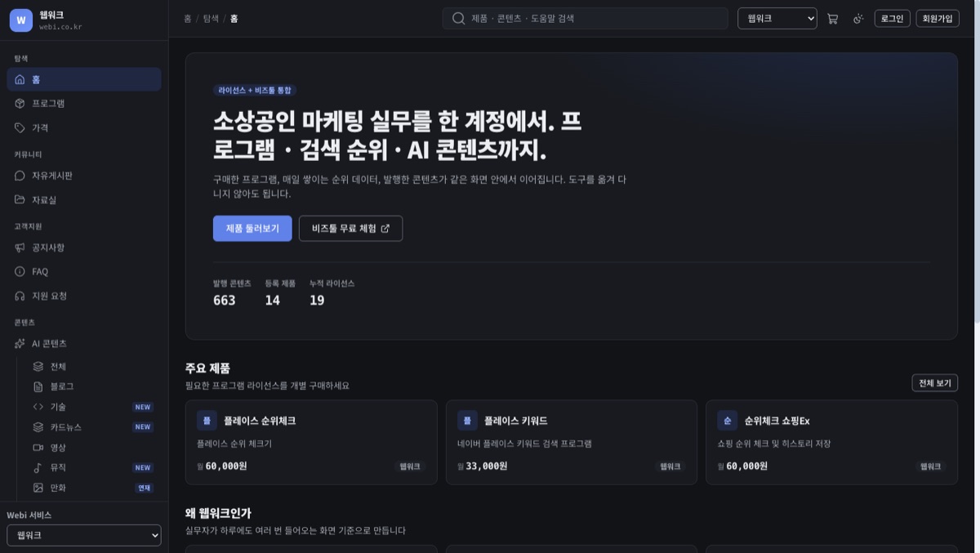Click the layers icon beside 전체

coord(38,367)
